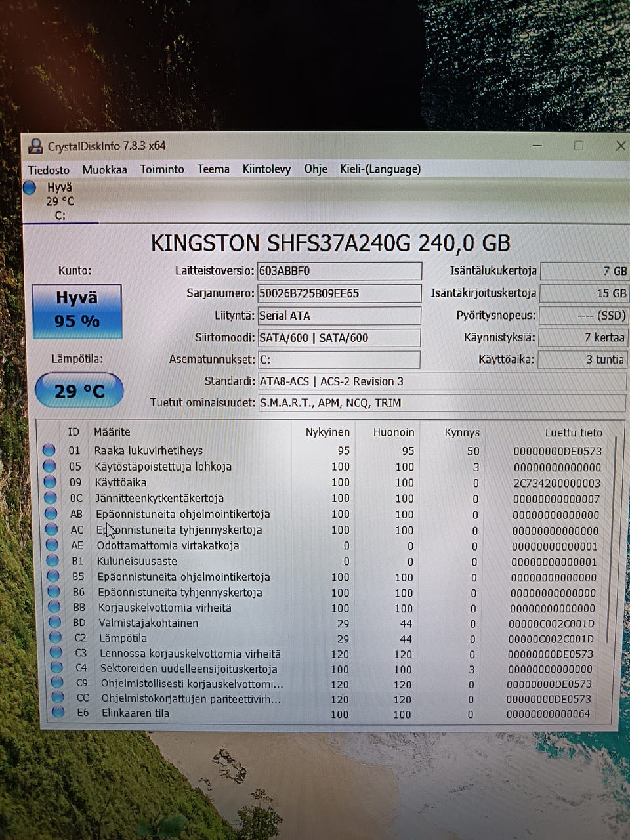Click the KINGSTON SHFS37A240G model title
Image resolution: width=630 pixels, height=840 pixels.
point(330,243)
